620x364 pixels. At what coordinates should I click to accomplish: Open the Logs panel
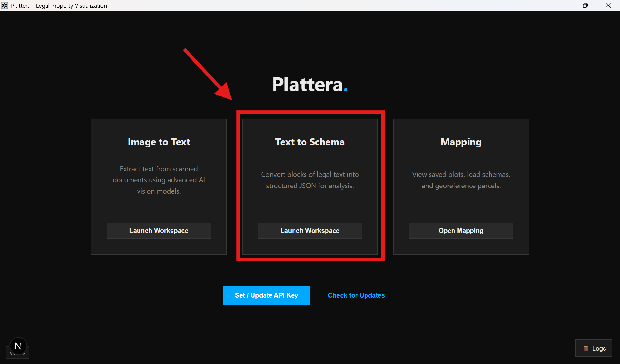click(x=594, y=348)
